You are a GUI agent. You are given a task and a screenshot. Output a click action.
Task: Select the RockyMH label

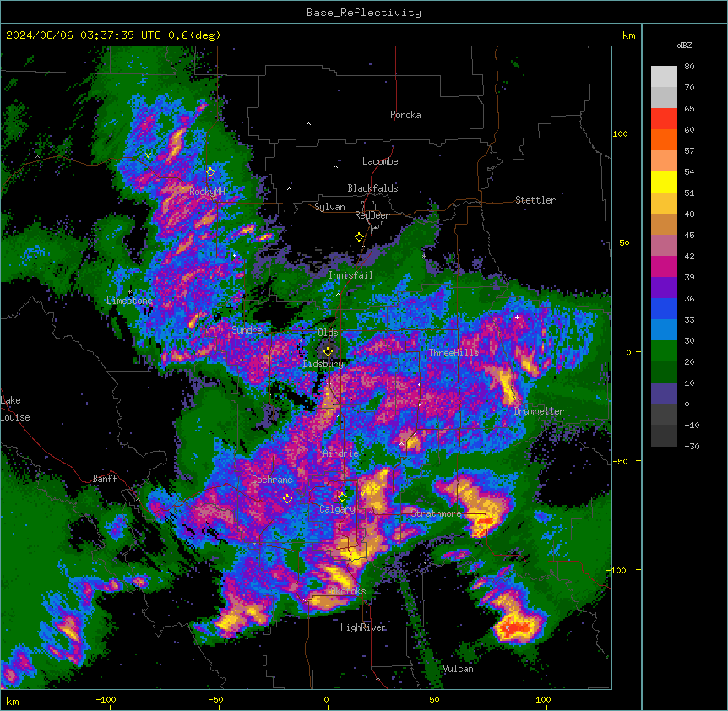[x=207, y=192]
